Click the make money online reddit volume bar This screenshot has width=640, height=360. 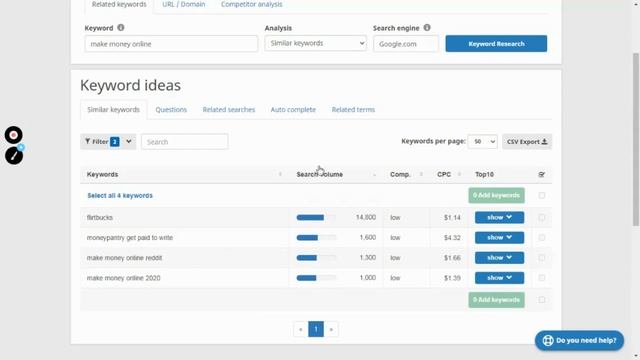coord(316,258)
